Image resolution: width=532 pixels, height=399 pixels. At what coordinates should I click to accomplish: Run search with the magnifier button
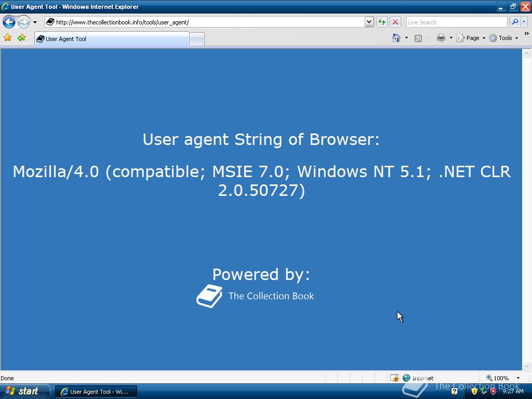[515, 22]
